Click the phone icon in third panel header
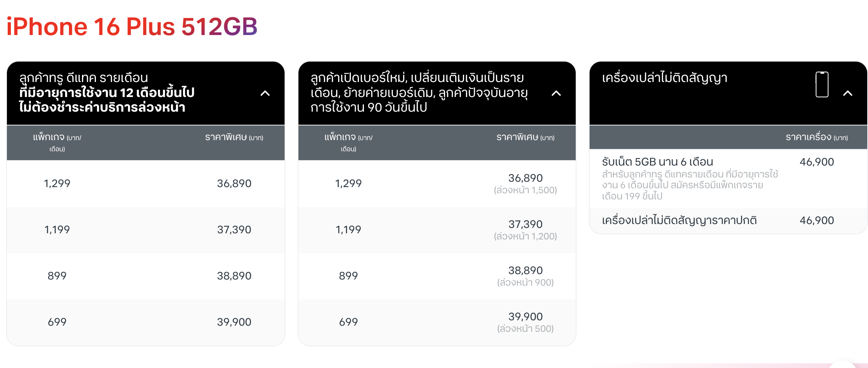Image resolution: width=868 pixels, height=368 pixels. (x=822, y=84)
